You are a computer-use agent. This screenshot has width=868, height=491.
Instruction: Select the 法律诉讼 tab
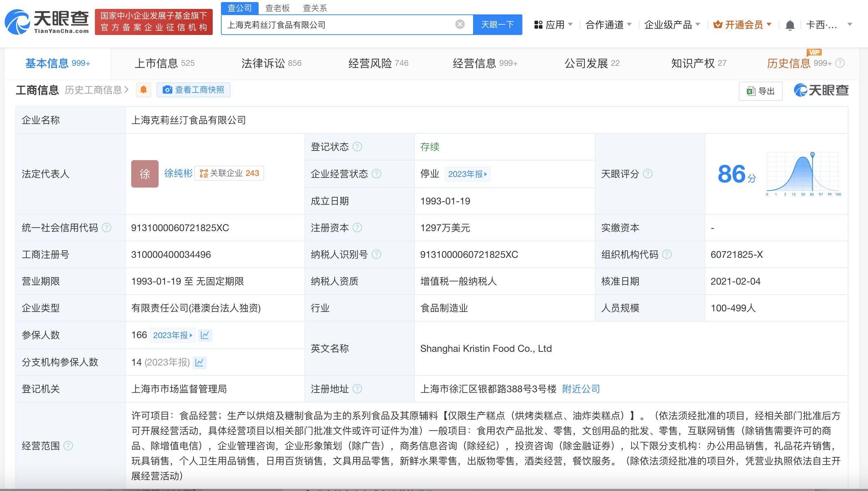[x=271, y=63]
